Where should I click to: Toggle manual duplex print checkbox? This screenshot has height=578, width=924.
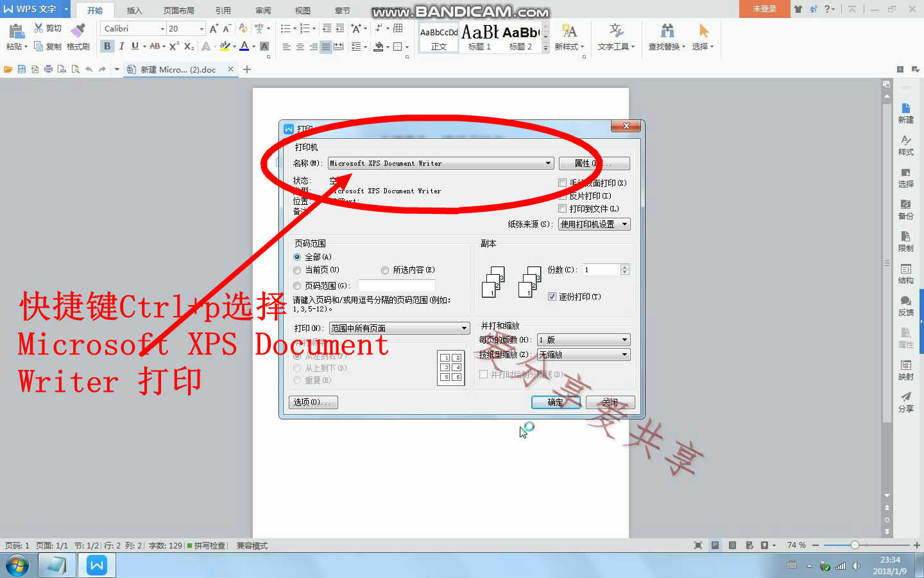coord(563,183)
